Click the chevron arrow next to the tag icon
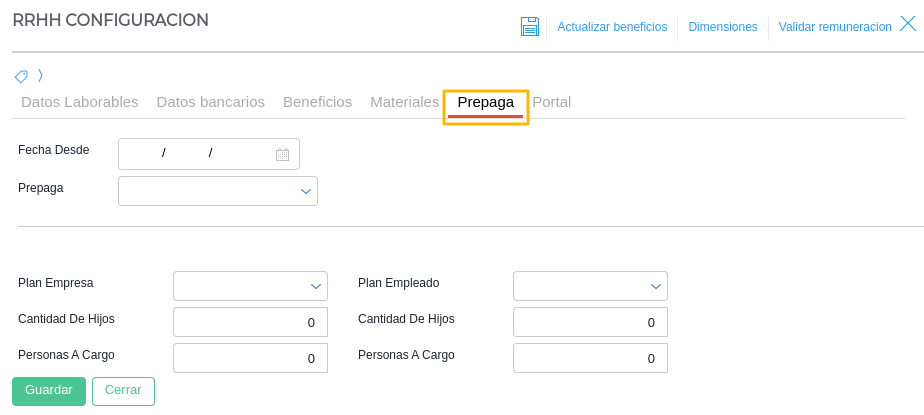 pos(40,75)
